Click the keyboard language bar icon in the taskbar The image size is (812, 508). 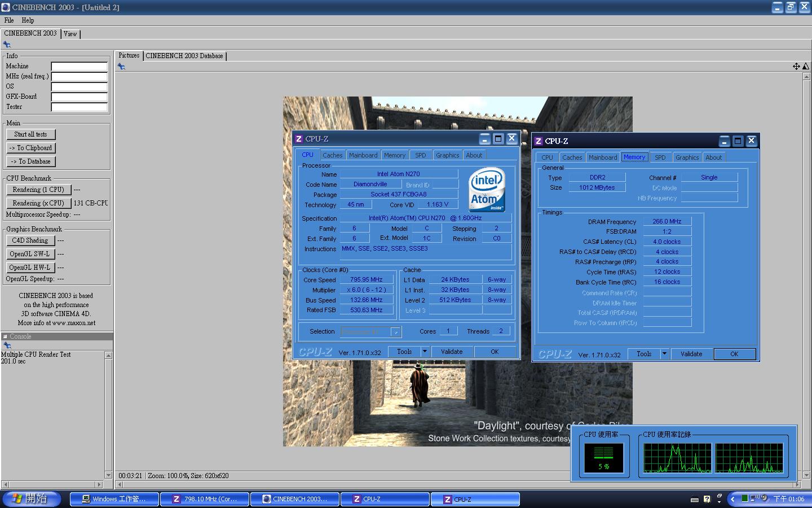695,499
